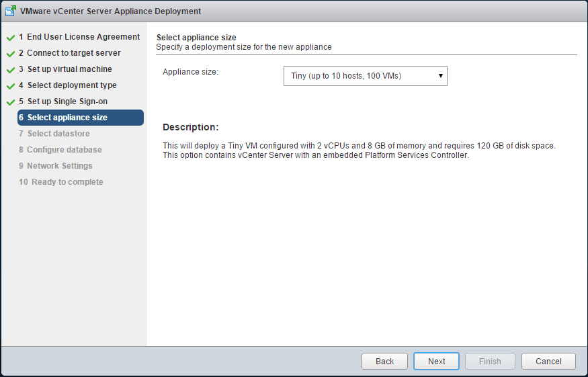The height and width of the screenshot is (377, 588).
Task: Go to step 1 End User License Agreement
Action: [x=79, y=37]
